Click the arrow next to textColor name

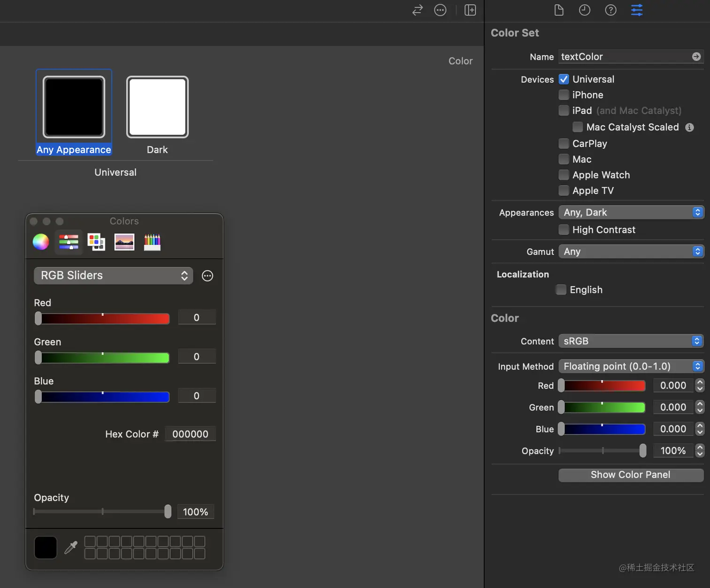pos(696,57)
